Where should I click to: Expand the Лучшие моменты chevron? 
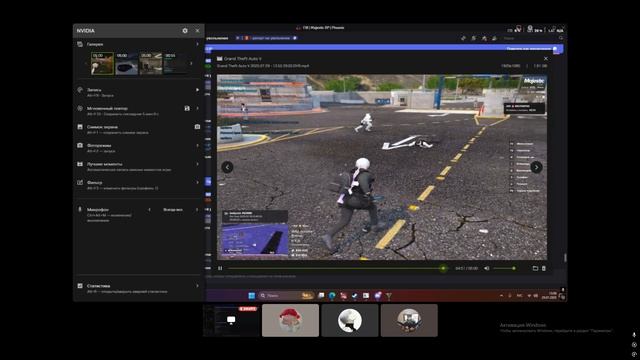[198, 164]
